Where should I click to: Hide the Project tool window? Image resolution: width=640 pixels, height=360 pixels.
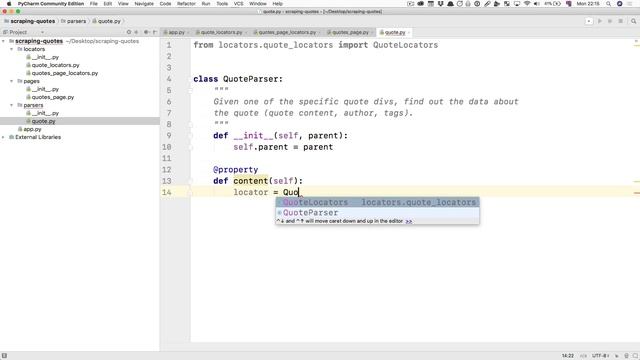click(155, 32)
